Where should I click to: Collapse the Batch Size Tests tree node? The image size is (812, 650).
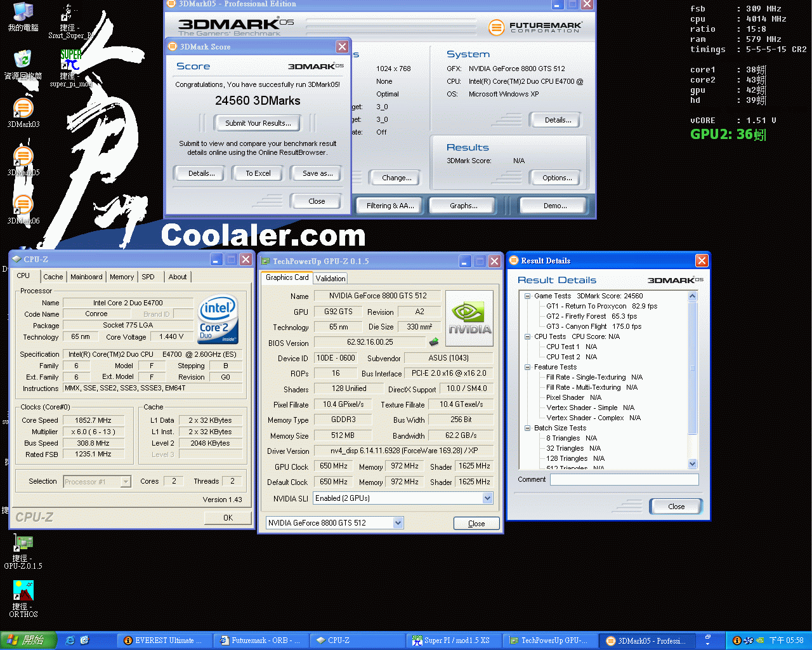click(527, 428)
